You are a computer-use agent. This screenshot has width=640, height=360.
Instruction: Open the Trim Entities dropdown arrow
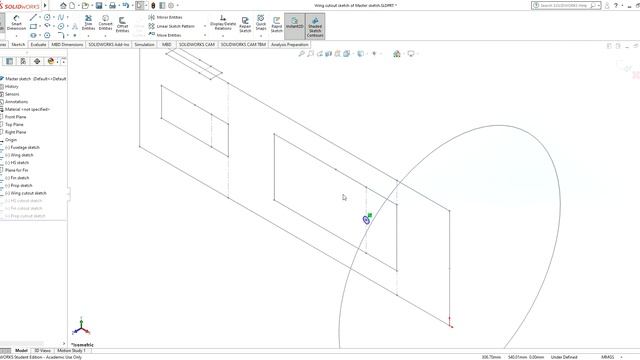88,36
